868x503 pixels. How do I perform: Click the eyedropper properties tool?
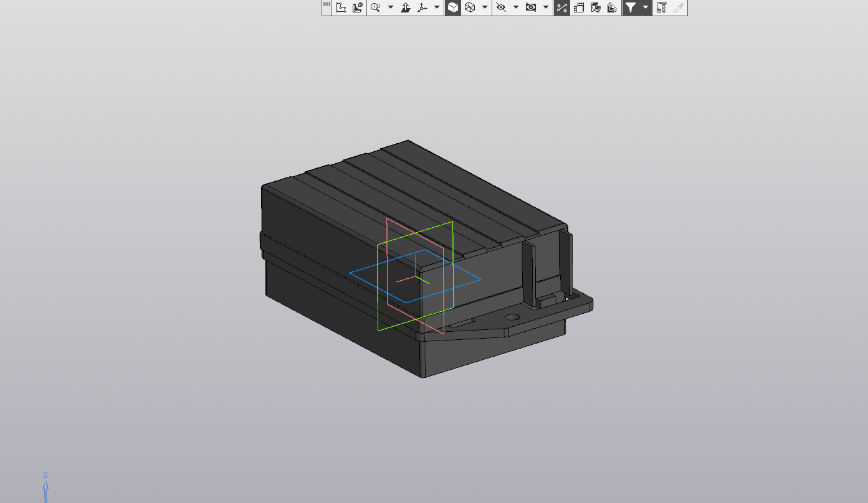tap(679, 7)
